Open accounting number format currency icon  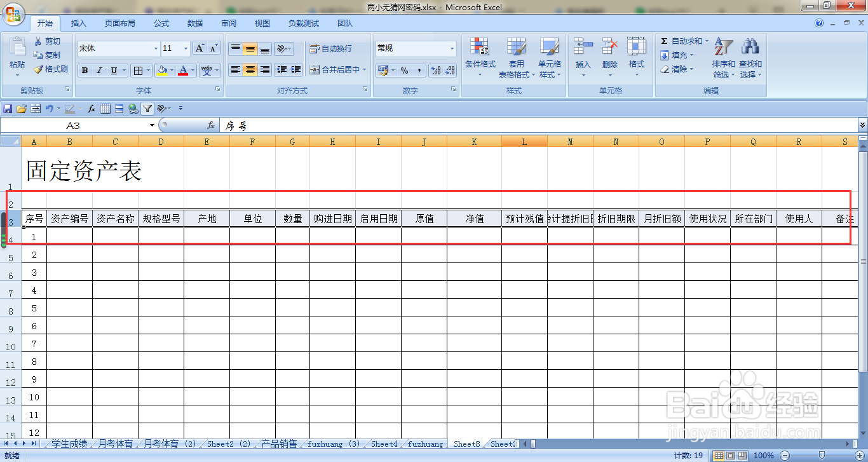tap(383, 71)
